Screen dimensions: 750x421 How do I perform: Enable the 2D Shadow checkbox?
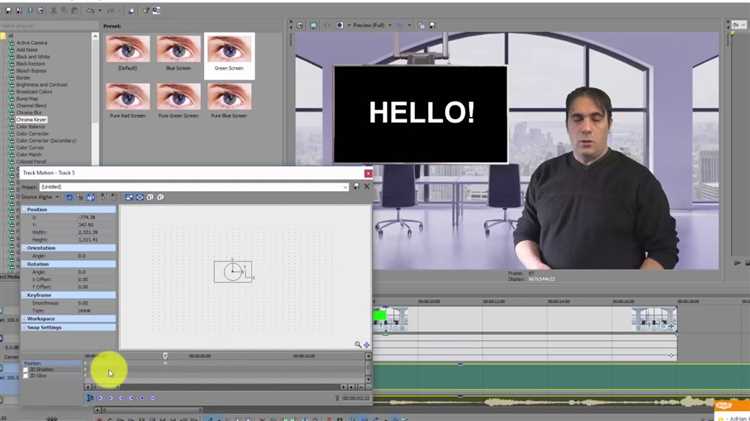pos(26,369)
